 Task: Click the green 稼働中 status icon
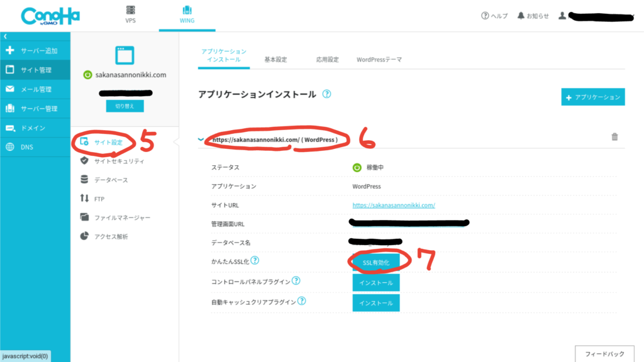tap(357, 167)
